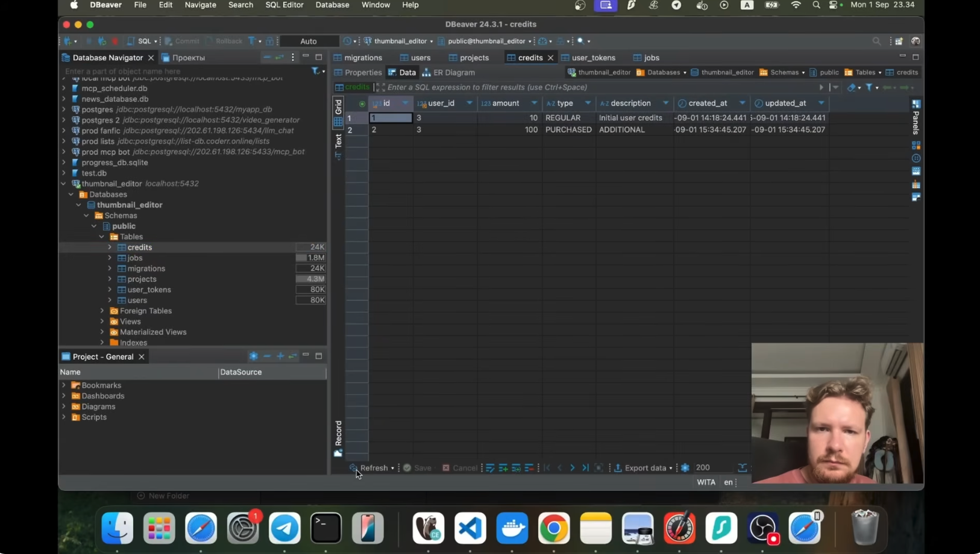Switch to Record view mode

pos(338,433)
